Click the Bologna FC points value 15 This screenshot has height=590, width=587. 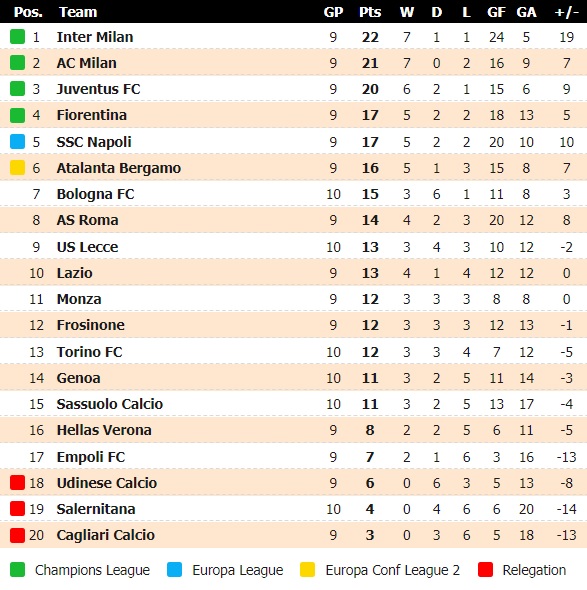tap(370, 194)
